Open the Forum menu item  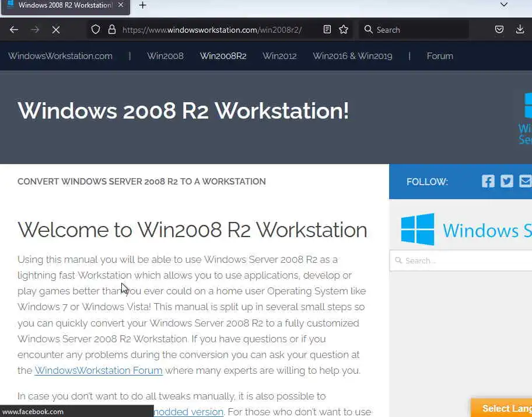click(440, 56)
